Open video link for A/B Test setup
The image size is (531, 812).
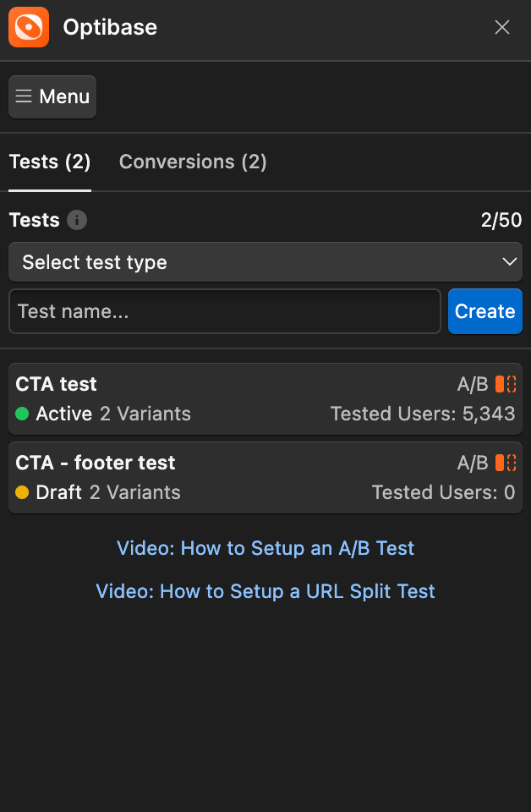coord(265,548)
